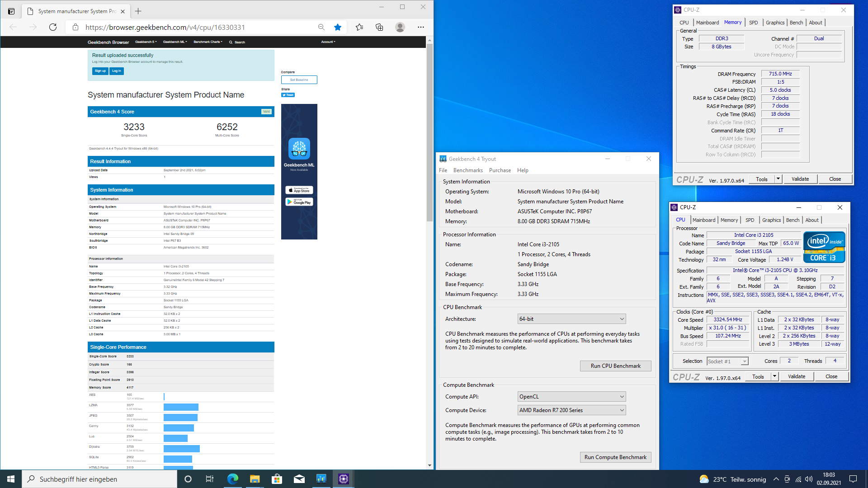Click the Set Baseline button
Viewport: 868px width, 488px height.
click(x=299, y=80)
